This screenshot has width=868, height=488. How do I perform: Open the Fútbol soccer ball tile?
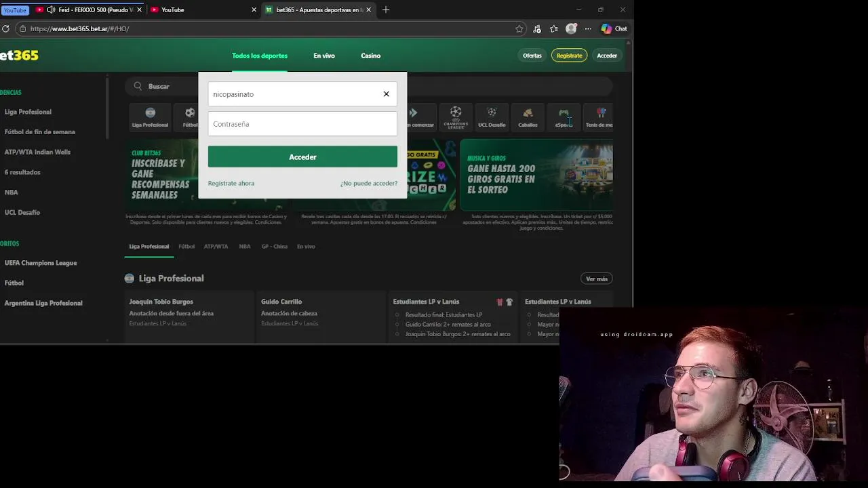(189, 117)
